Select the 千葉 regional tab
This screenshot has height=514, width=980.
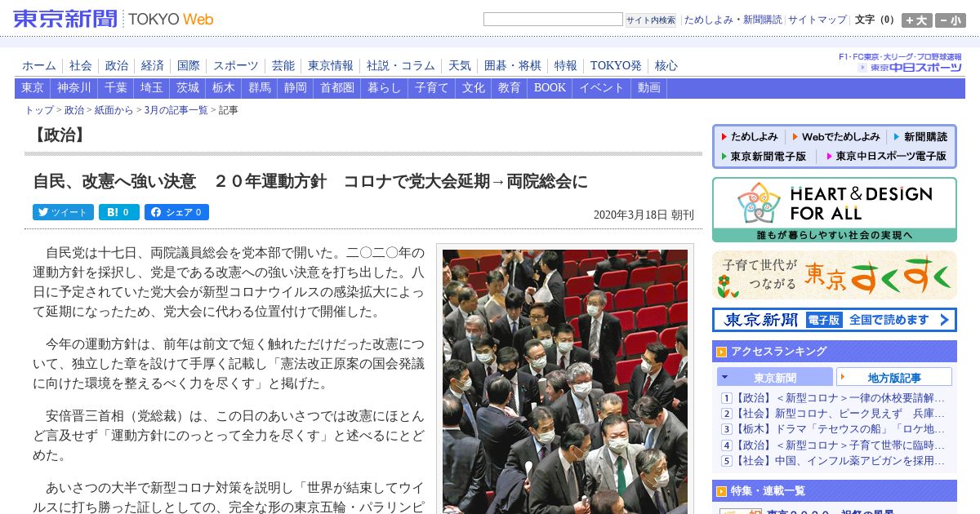pos(116,88)
